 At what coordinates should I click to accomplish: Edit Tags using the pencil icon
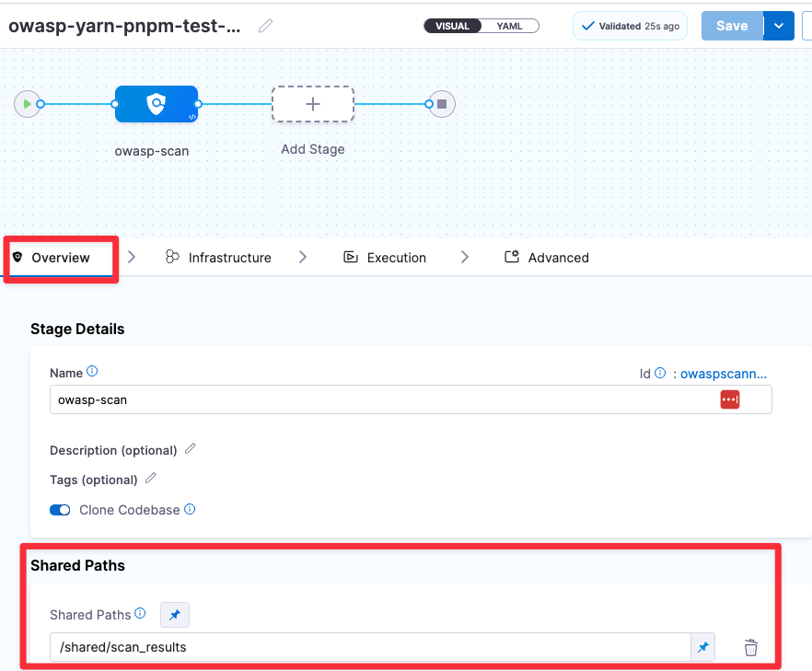point(150,478)
